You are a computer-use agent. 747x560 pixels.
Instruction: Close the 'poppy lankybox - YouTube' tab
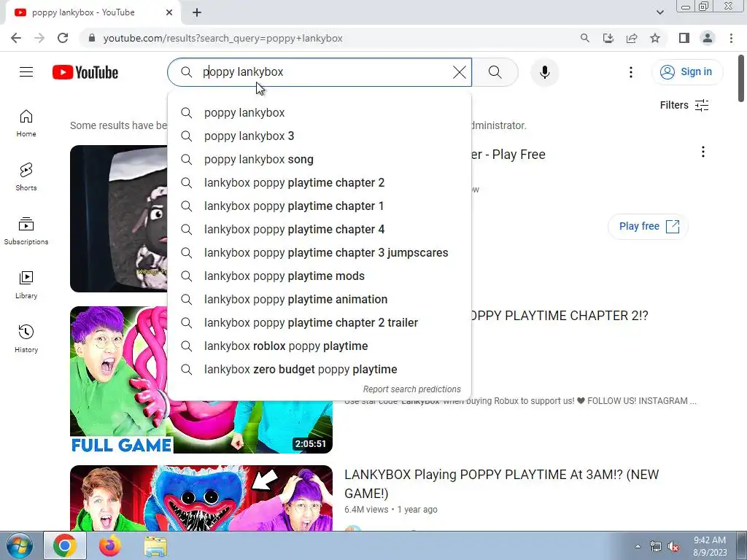(x=169, y=12)
